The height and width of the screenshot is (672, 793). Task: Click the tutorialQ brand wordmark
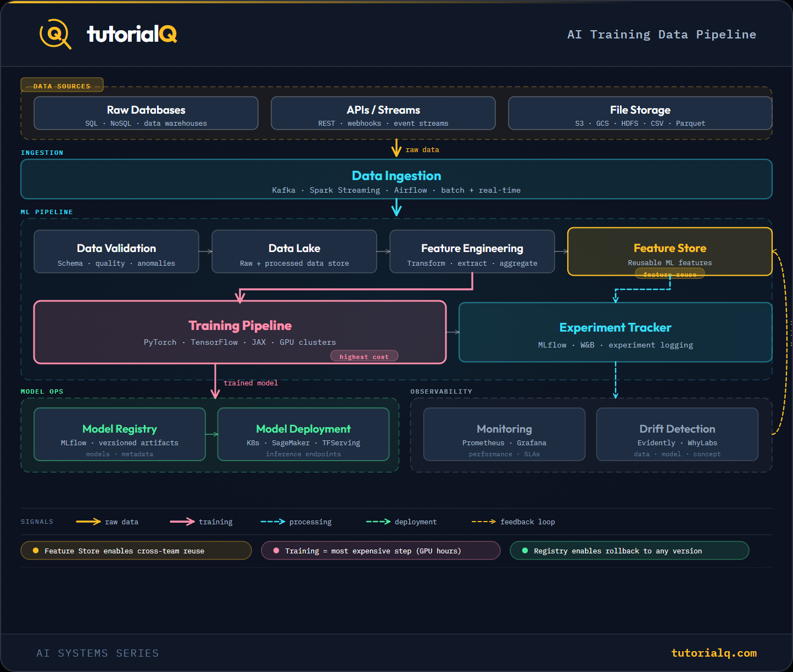coord(132,34)
